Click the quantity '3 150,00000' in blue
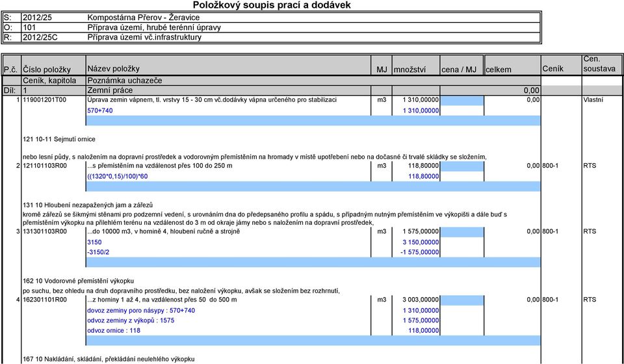Viewport: 624px width, 364px height. click(x=421, y=242)
